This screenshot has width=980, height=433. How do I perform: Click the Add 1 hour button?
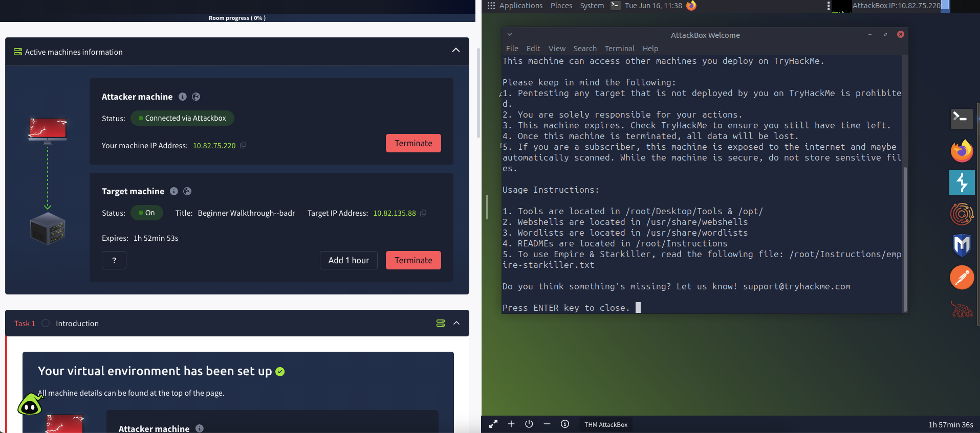(x=349, y=260)
